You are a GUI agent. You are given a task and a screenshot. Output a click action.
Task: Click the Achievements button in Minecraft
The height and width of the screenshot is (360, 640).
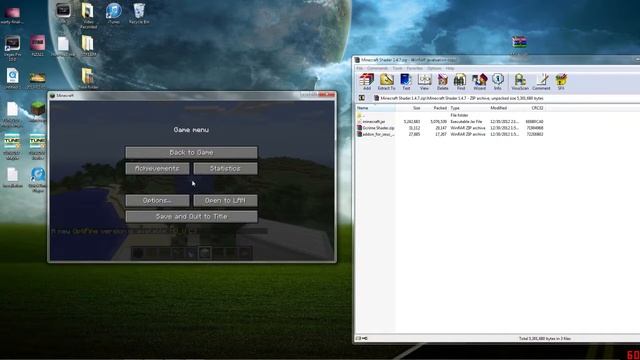pos(157,169)
